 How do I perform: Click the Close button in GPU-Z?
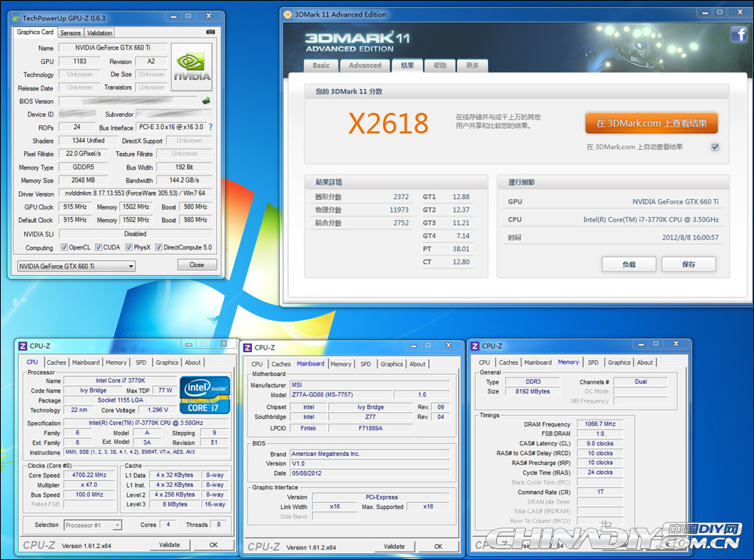[197, 265]
